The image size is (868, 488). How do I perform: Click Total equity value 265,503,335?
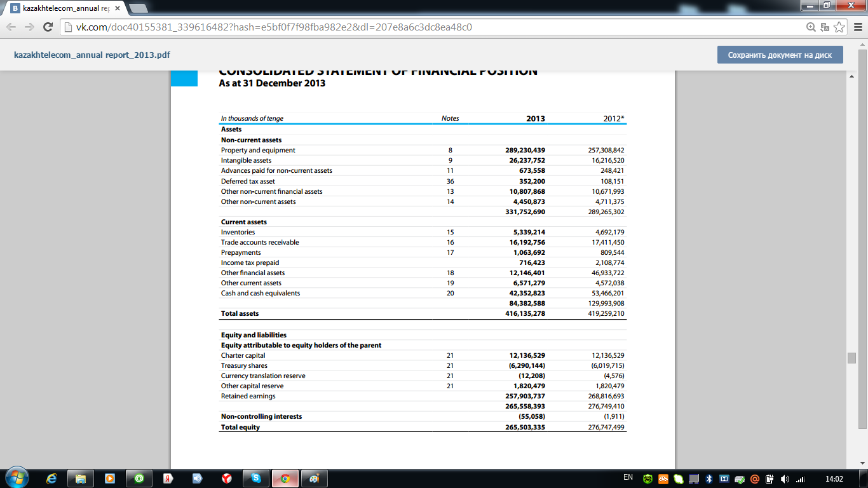click(525, 427)
